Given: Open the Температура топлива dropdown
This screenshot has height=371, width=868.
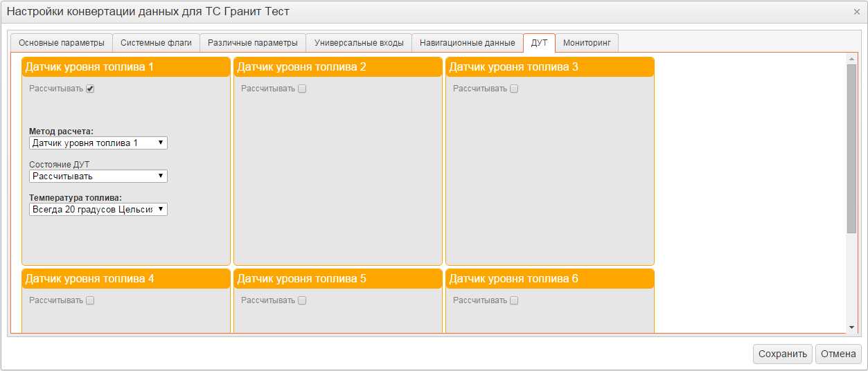Looking at the screenshot, I should [x=98, y=209].
